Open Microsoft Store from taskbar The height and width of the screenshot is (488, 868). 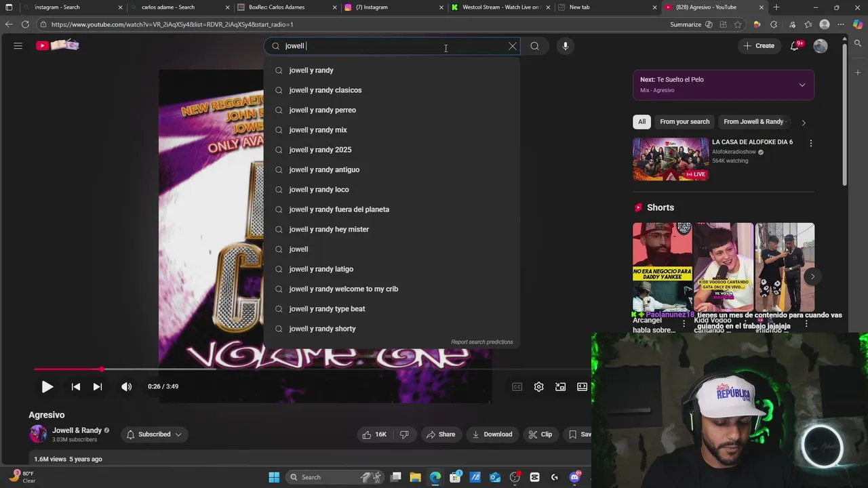[455, 477]
